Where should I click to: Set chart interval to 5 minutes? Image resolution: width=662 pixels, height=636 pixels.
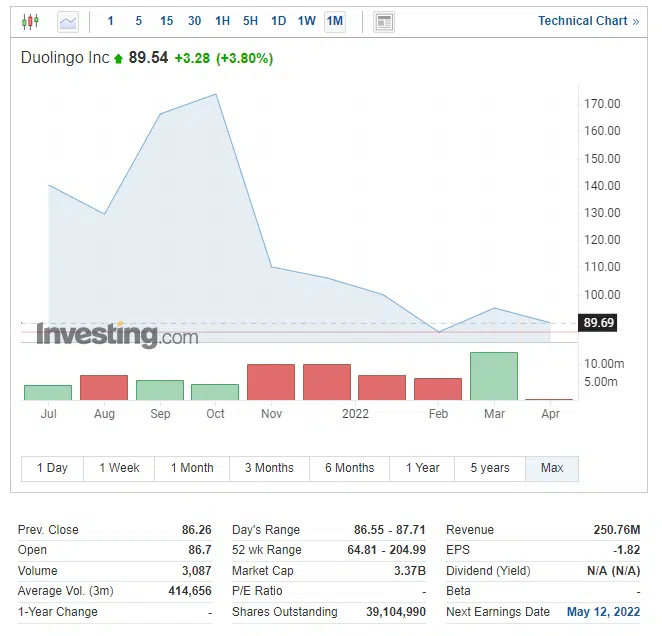point(138,21)
